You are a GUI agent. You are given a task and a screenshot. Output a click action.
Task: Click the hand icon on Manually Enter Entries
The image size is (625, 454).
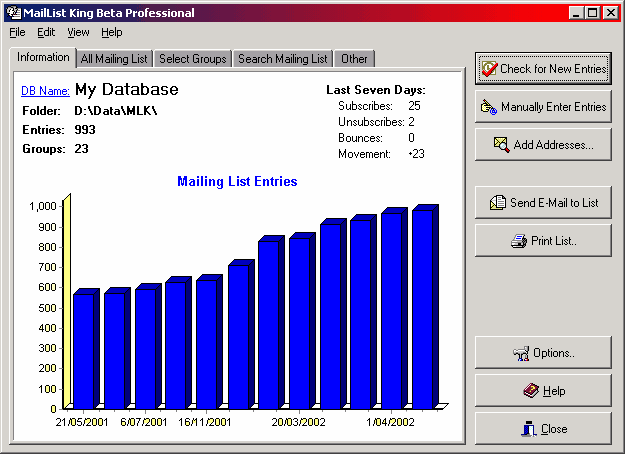(x=488, y=107)
